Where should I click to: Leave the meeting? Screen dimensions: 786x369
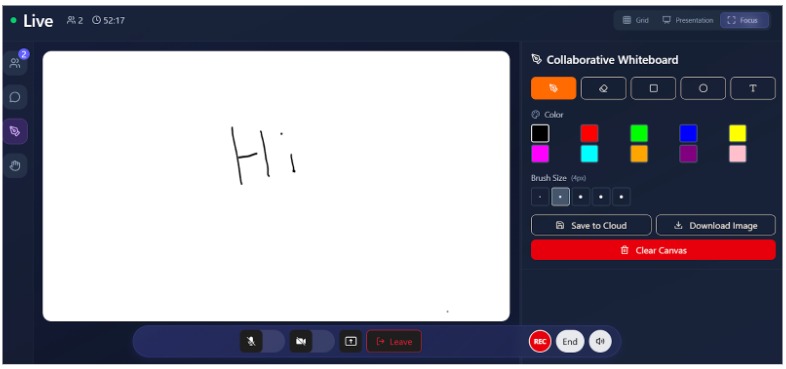click(394, 341)
